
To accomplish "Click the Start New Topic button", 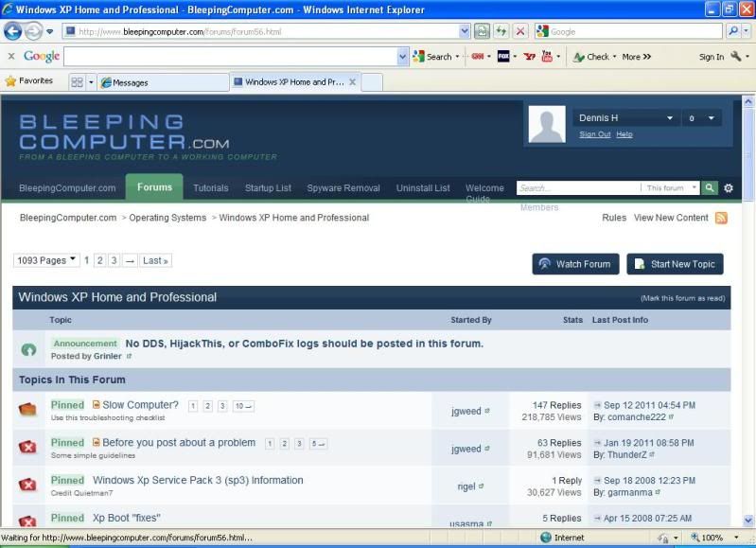I will [x=675, y=264].
